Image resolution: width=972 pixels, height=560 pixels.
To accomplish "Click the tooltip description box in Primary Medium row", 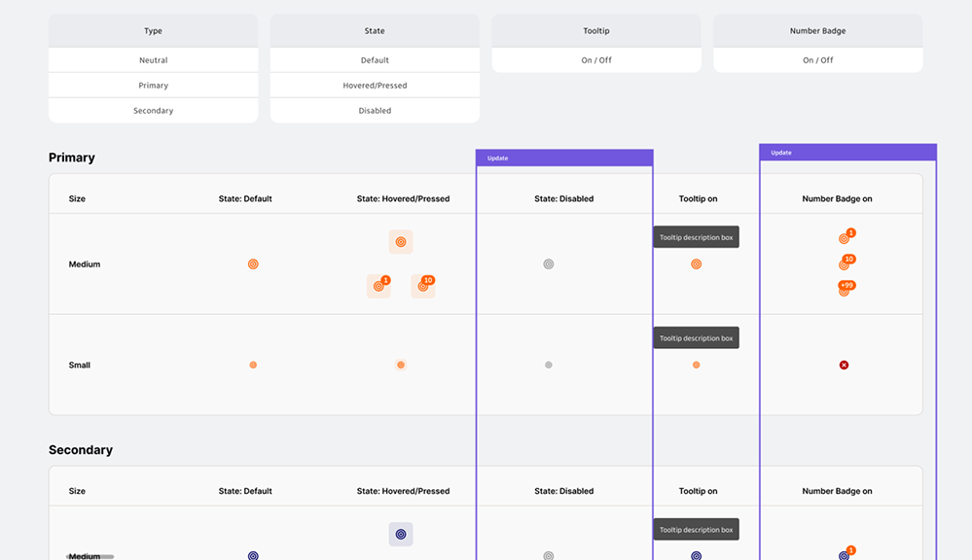I will point(696,237).
